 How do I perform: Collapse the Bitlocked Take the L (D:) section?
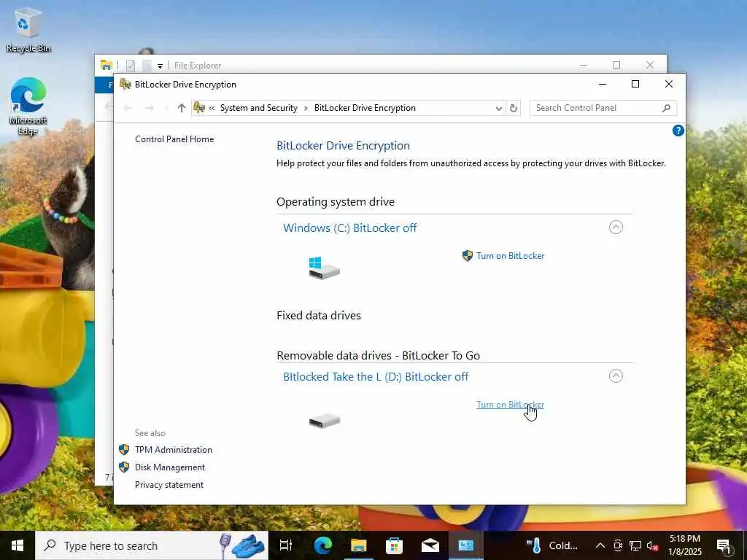[x=616, y=376]
